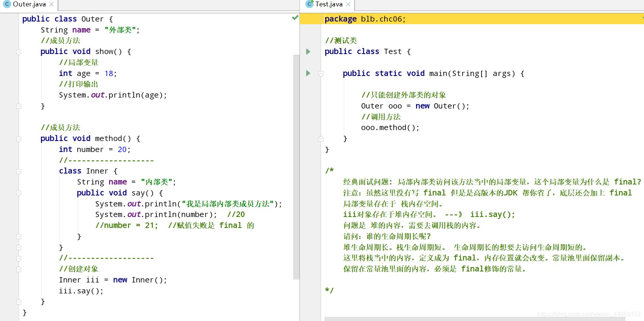Click the '//局部变量' comment in show()
This screenshot has height=321, width=644.
pyautogui.click(x=79, y=62)
